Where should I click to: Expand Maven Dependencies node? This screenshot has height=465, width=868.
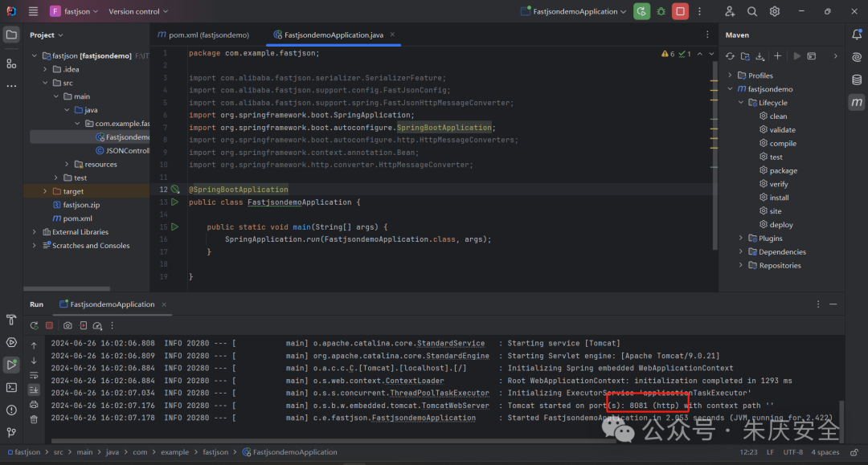741,251
